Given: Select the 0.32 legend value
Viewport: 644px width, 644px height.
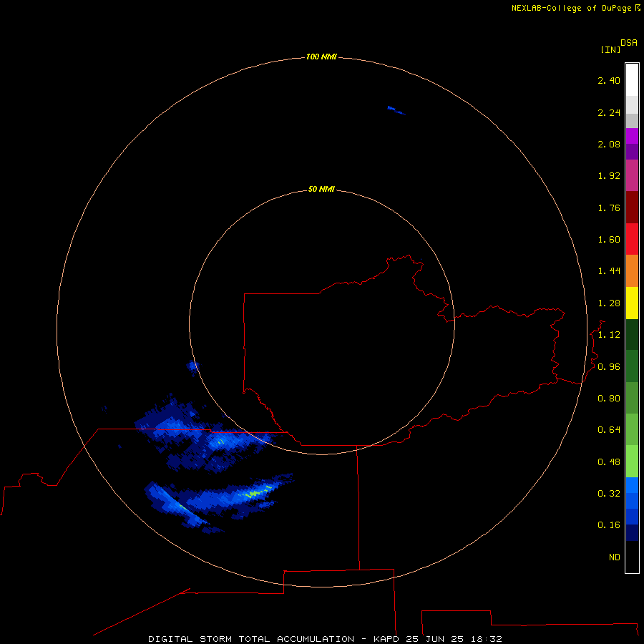Looking at the screenshot, I should [x=609, y=493].
